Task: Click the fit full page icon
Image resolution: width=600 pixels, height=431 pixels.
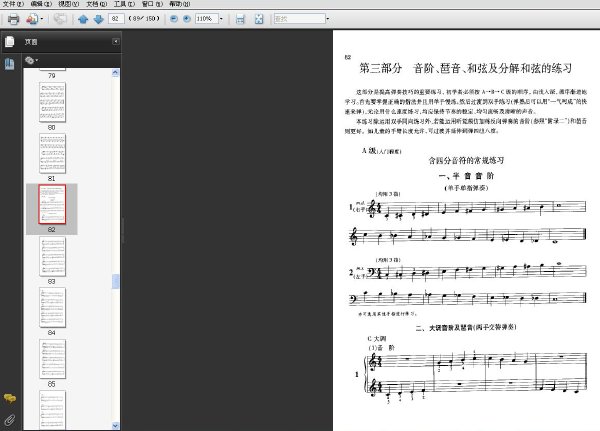Action: (x=259, y=19)
